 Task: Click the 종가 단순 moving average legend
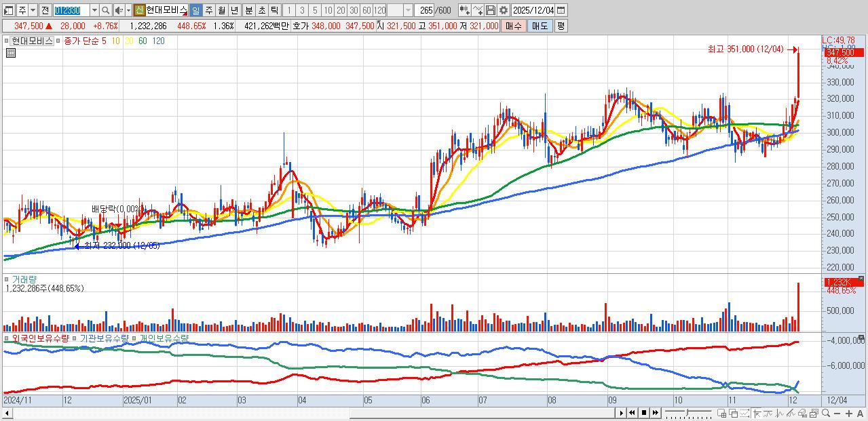tap(81, 41)
